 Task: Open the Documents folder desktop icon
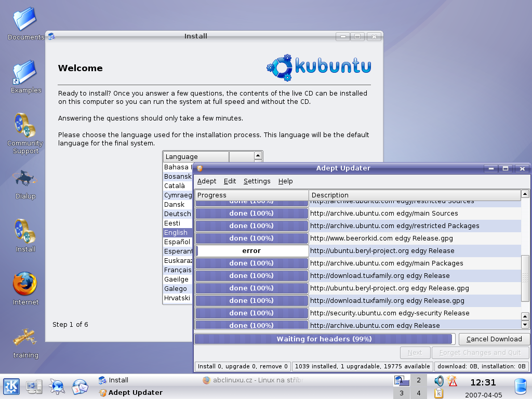click(26, 24)
